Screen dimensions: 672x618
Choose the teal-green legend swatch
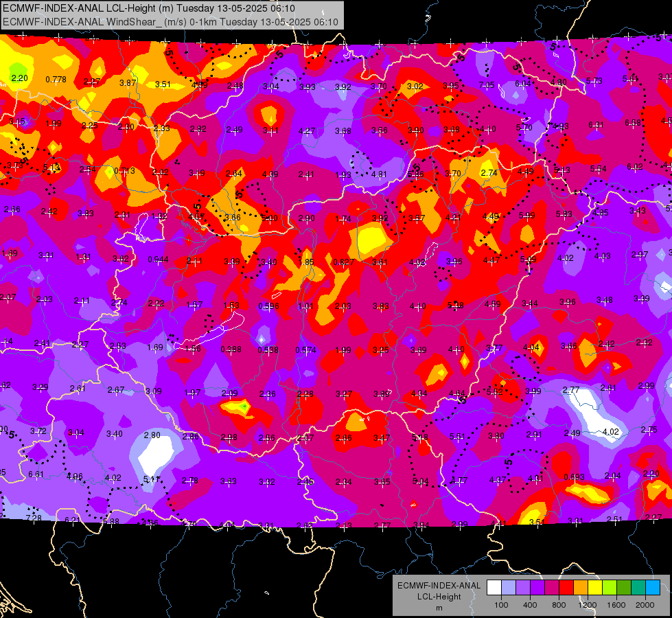(638, 588)
